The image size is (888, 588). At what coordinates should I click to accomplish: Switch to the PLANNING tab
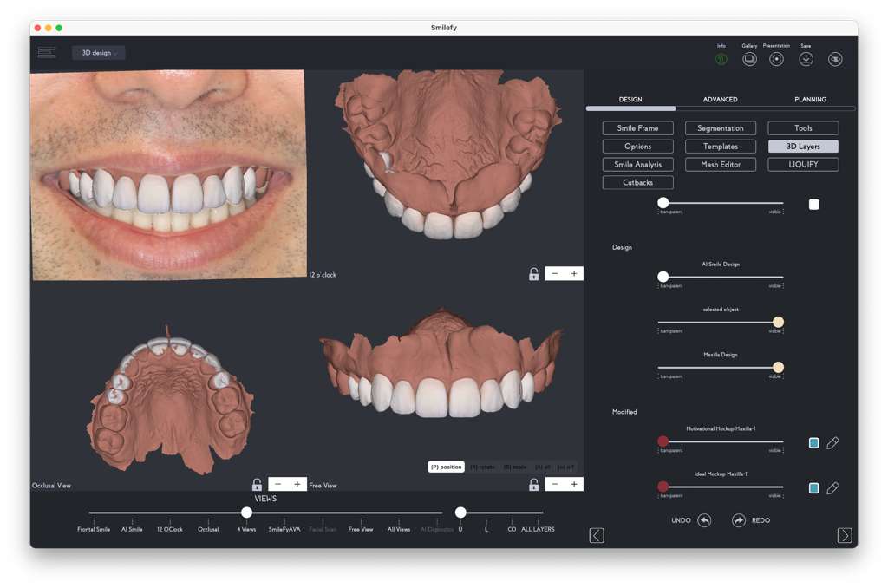[810, 100]
